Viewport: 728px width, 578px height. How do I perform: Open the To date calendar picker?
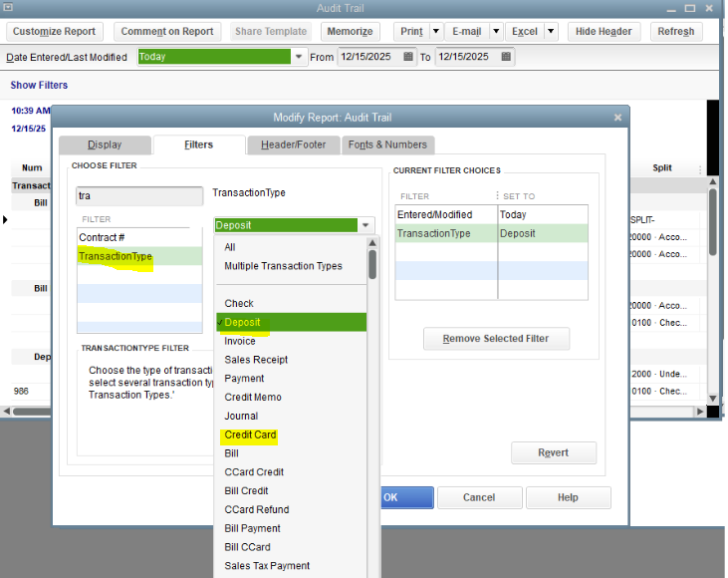[506, 57]
